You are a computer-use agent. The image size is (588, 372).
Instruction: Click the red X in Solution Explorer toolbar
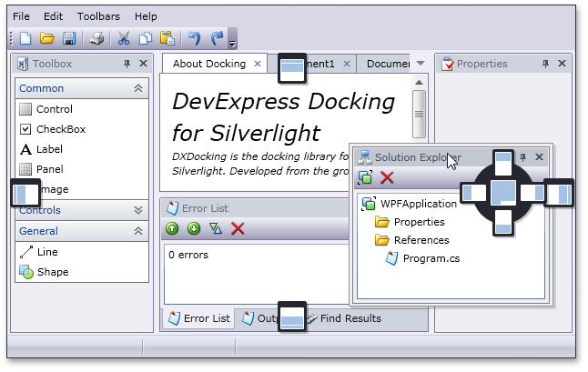point(387,177)
